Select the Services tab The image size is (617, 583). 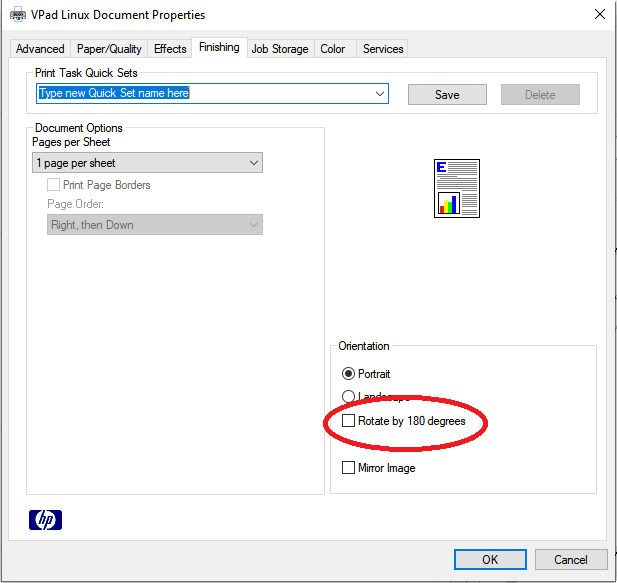[x=383, y=49]
